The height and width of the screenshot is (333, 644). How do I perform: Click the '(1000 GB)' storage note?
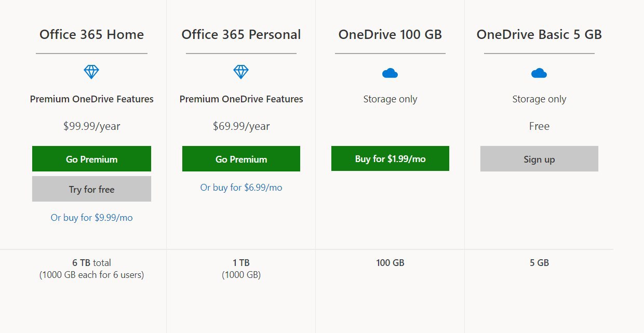[x=241, y=275]
